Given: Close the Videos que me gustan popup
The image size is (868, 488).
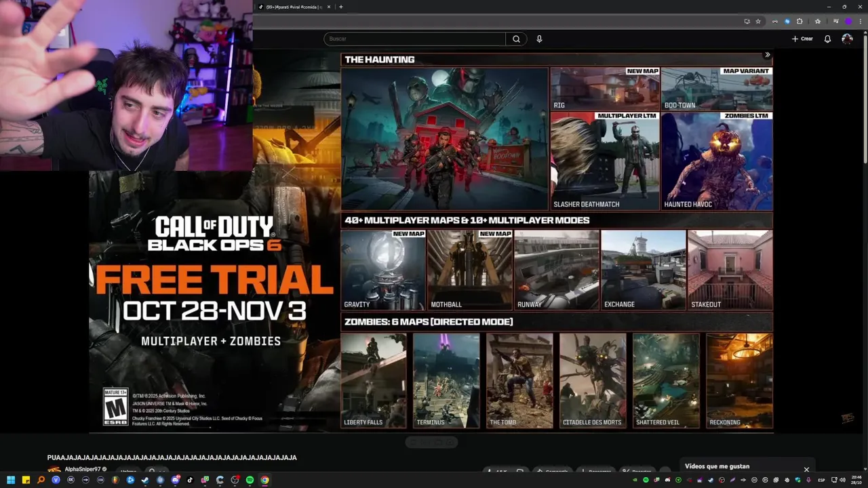Looking at the screenshot, I should (x=806, y=469).
